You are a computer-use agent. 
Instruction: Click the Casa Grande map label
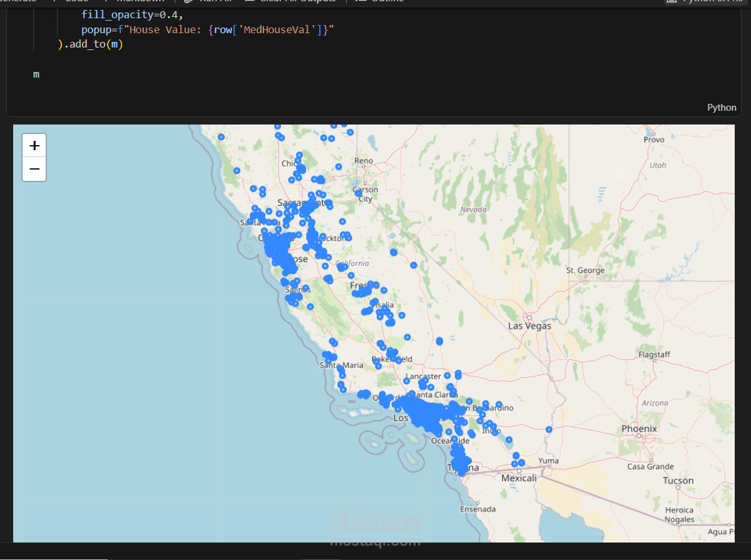click(x=650, y=467)
